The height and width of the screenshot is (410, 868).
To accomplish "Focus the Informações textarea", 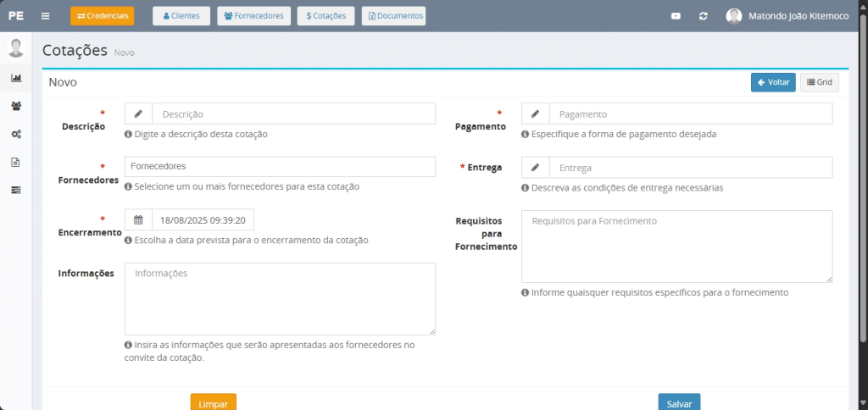I will (x=280, y=299).
